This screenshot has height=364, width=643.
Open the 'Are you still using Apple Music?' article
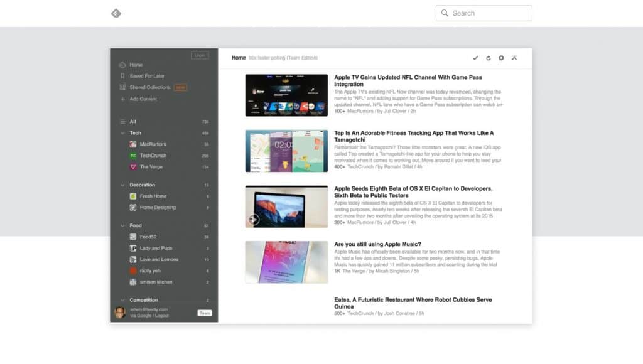(x=377, y=244)
